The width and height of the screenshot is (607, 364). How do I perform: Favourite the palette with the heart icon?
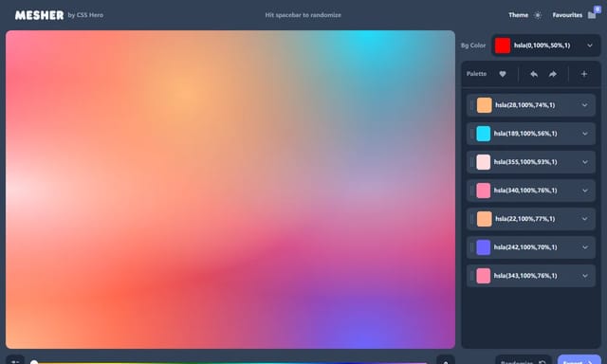[x=503, y=74]
